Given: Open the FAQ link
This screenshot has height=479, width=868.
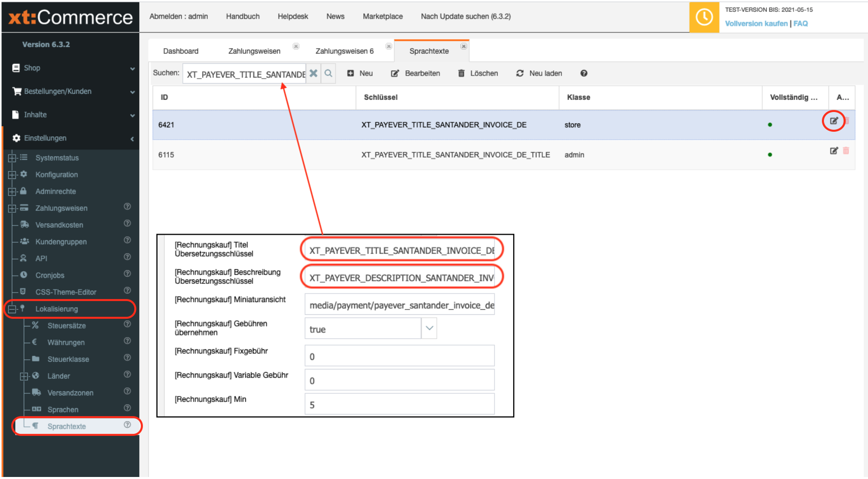Looking at the screenshot, I should (801, 24).
